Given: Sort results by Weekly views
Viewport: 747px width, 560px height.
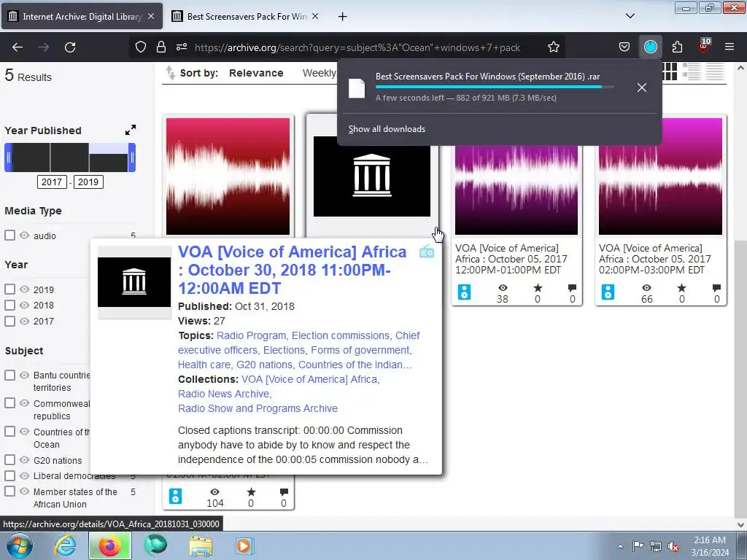Looking at the screenshot, I should [x=320, y=73].
